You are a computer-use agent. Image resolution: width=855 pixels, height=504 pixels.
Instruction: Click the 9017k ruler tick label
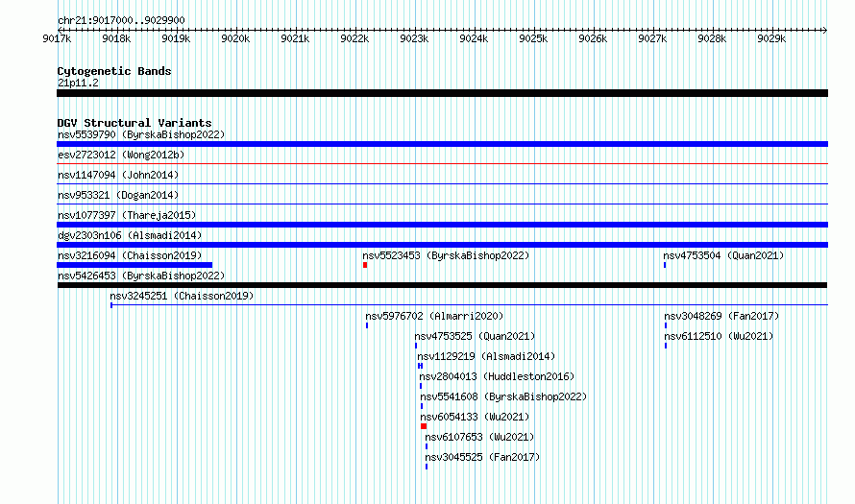57,38
